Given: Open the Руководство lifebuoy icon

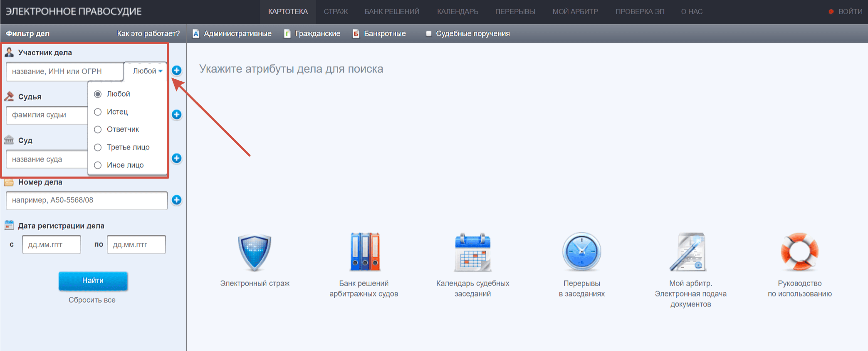Looking at the screenshot, I should tap(799, 252).
